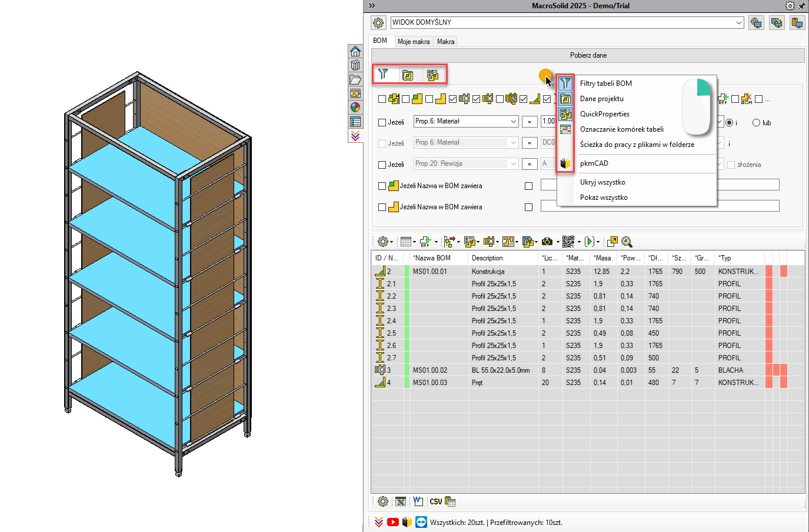
Task: Select the 'lub' radio button
Action: pyautogui.click(x=756, y=123)
